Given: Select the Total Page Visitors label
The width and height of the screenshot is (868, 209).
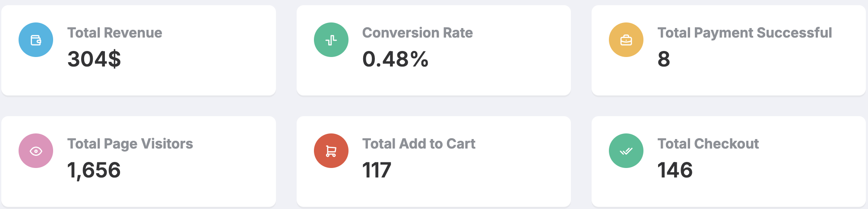Looking at the screenshot, I should click(x=130, y=144).
